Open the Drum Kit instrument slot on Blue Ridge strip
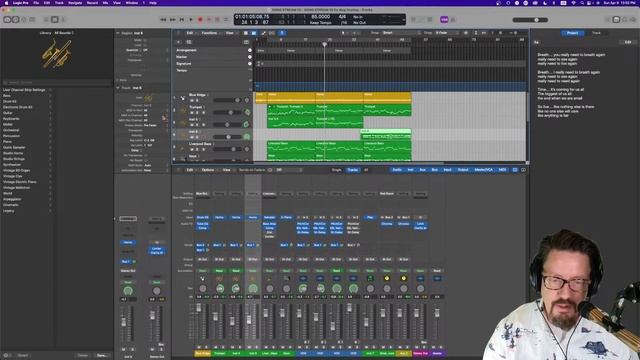The height and width of the screenshot is (360, 640). [x=202, y=218]
